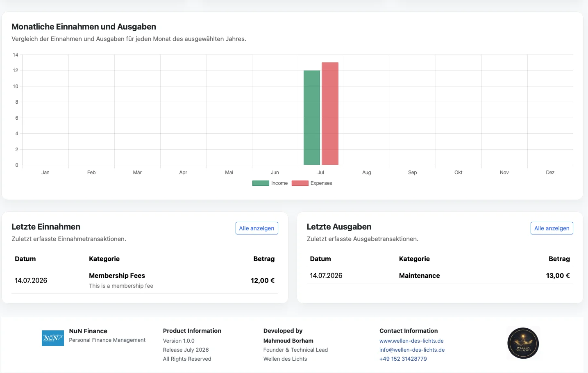Click the Letzte Einnahmen heading
The image size is (588, 373).
tap(46, 227)
